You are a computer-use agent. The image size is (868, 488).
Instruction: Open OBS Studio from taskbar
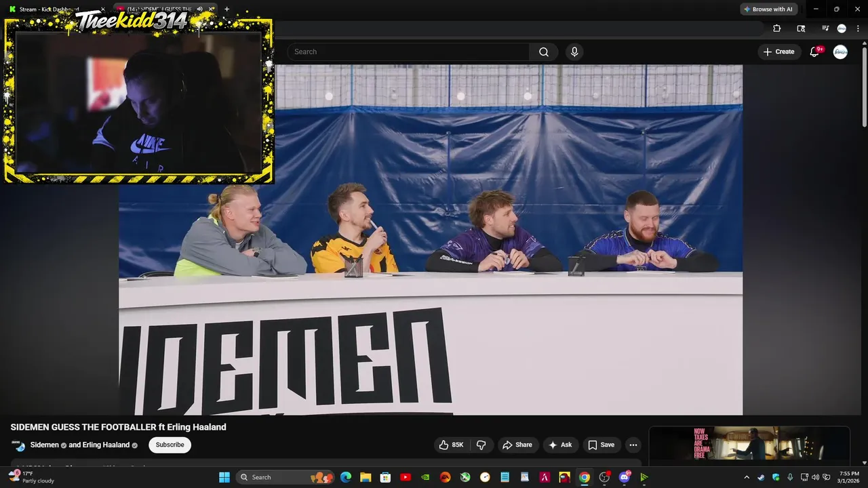pos(604,477)
